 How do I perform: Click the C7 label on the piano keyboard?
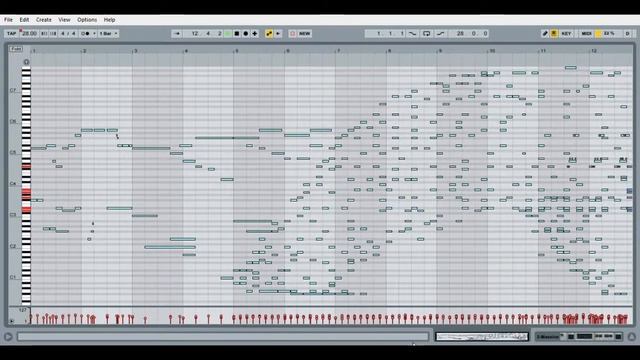[13, 90]
